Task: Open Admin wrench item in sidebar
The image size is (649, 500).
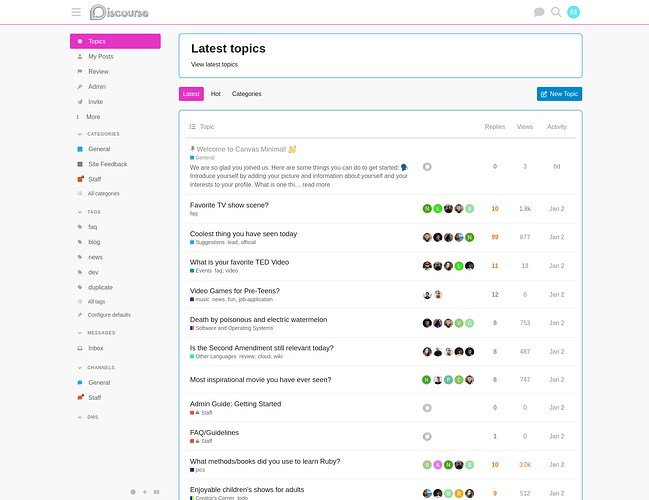Action: [97, 87]
